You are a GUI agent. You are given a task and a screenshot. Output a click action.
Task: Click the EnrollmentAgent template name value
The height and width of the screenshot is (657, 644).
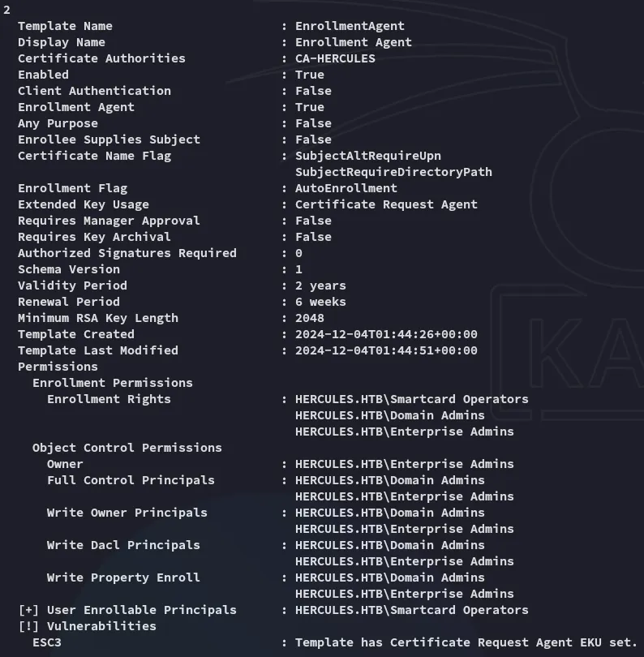(350, 26)
